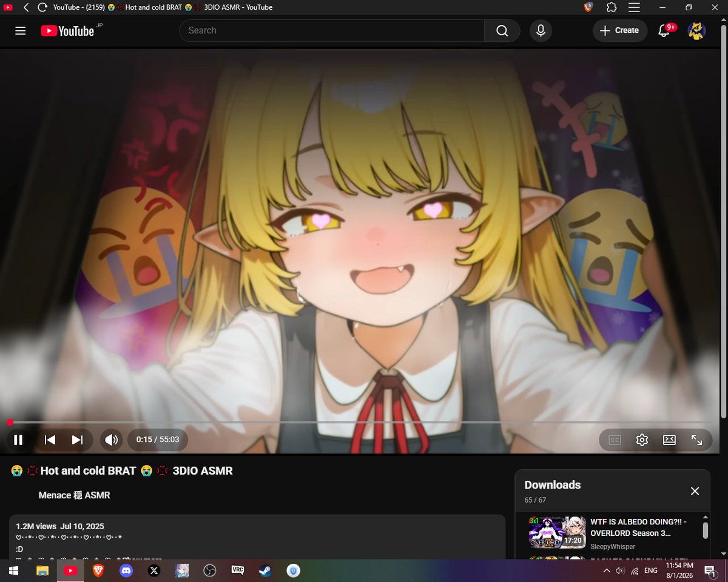The width and height of the screenshot is (728, 582).
Task: Click the Downloads panel scrollbar
Action: pos(706,531)
